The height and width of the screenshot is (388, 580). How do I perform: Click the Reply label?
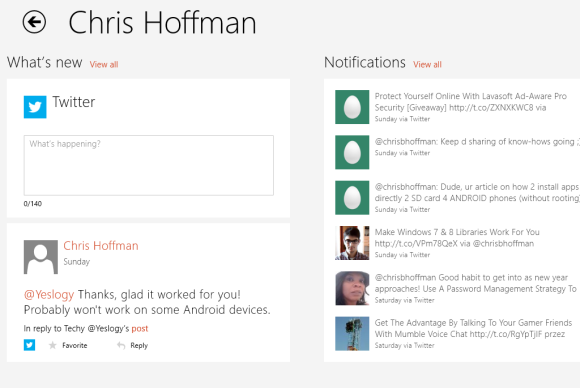point(139,345)
